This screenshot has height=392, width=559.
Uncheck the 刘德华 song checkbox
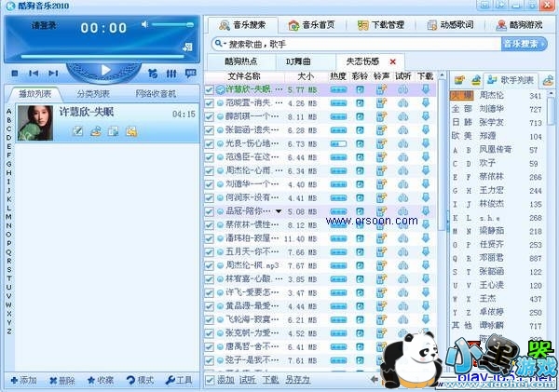(210, 184)
